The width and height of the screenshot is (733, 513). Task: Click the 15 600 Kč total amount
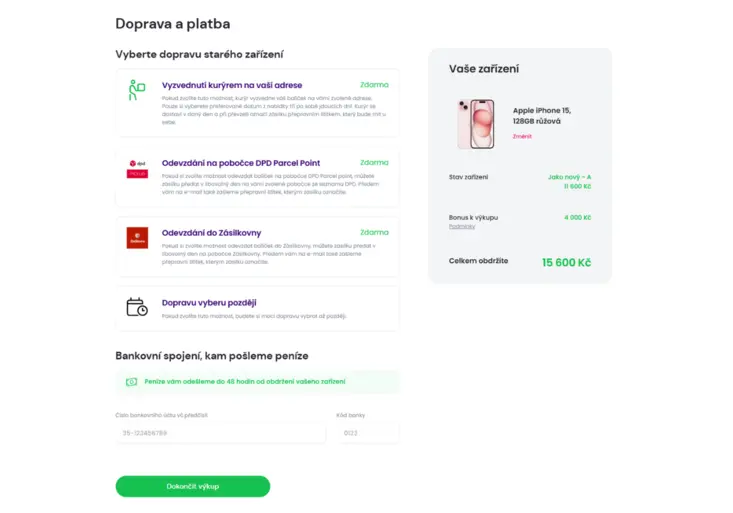pyautogui.click(x=566, y=262)
